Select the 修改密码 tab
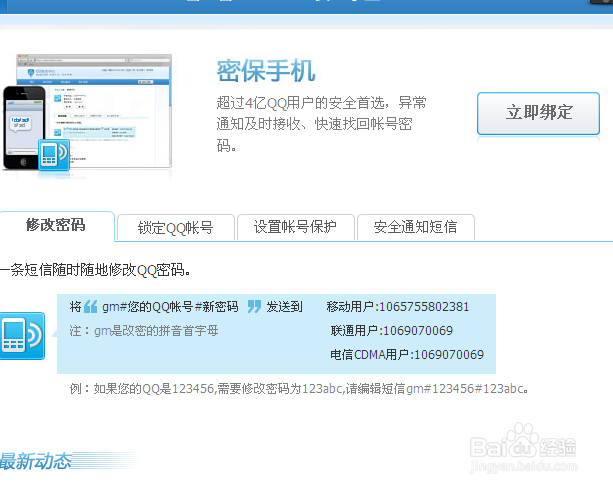This screenshot has width=613, height=488. click(x=57, y=226)
